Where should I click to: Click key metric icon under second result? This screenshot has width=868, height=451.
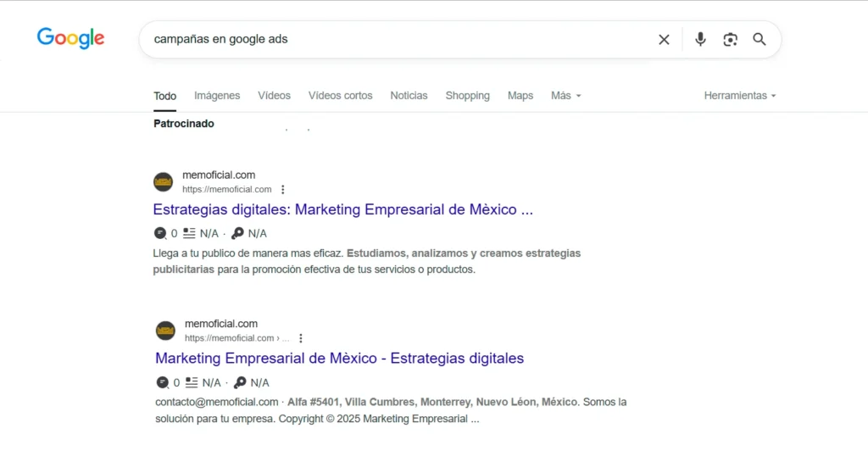pyautogui.click(x=240, y=382)
